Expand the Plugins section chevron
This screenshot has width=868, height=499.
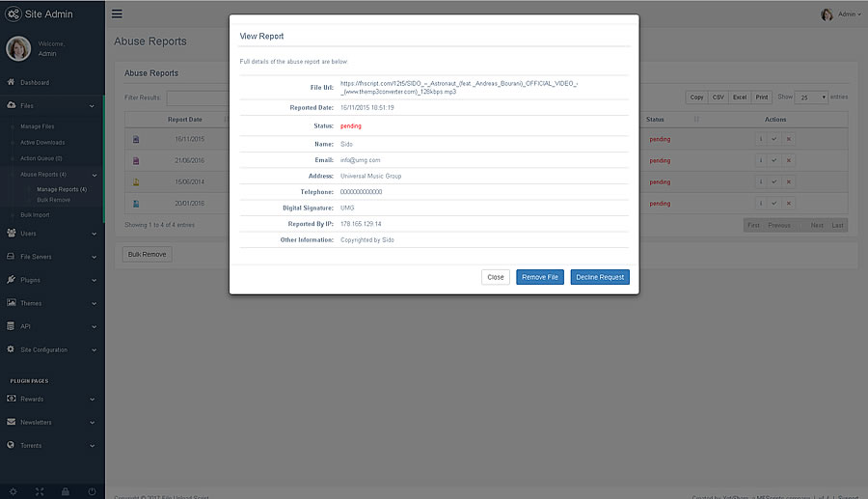(94, 280)
